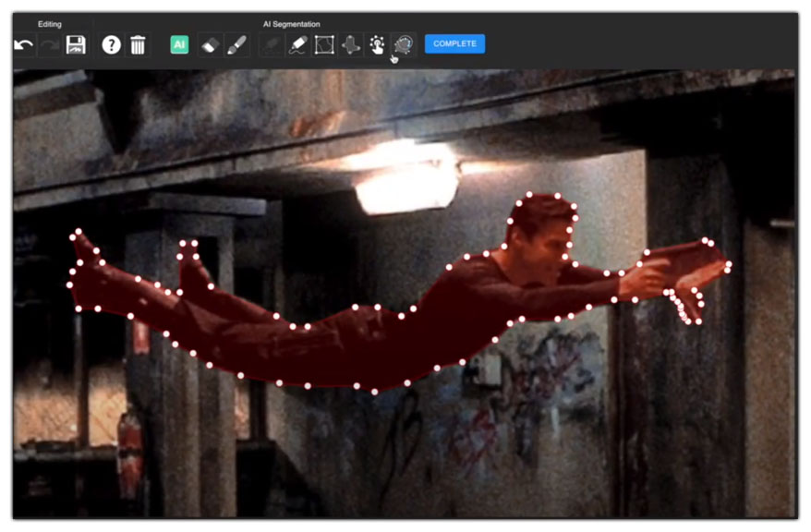Toggle the green AI button
Viewport: 811px width, 532px height.
click(x=179, y=44)
